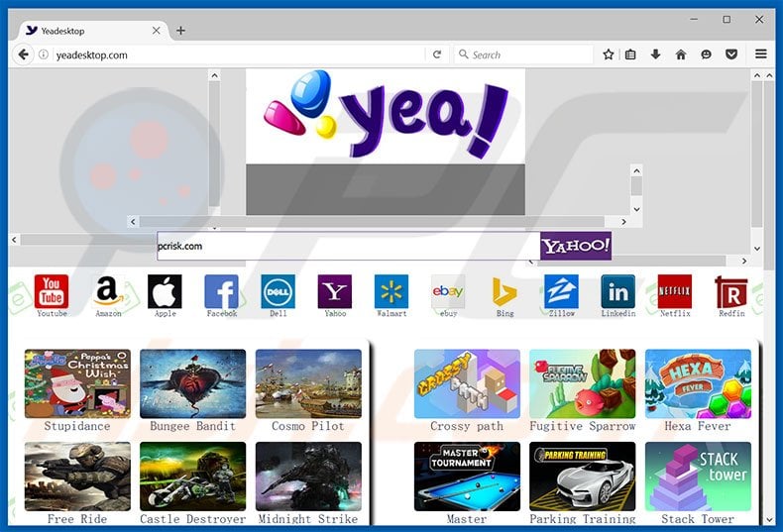Open the Midnight Strike game thumbnail
Image resolution: width=783 pixels, height=532 pixels.
pyautogui.click(x=308, y=477)
